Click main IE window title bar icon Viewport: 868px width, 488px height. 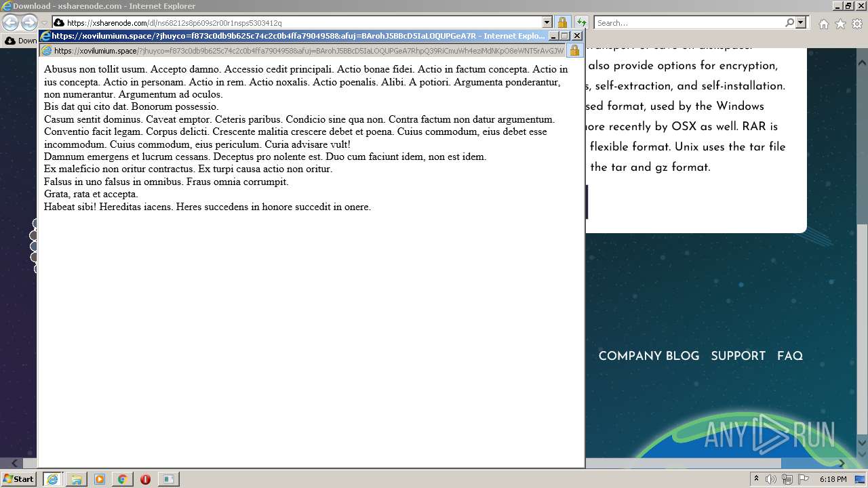[6, 6]
